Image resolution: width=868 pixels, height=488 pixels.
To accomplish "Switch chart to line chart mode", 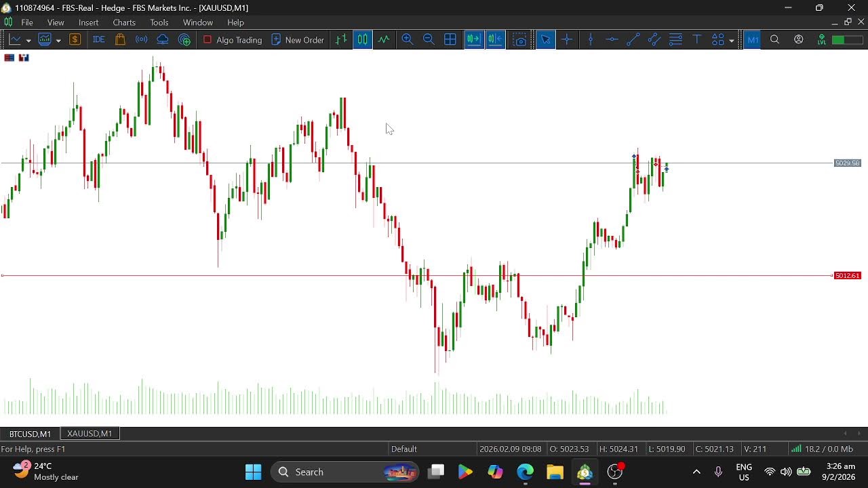I will [384, 40].
